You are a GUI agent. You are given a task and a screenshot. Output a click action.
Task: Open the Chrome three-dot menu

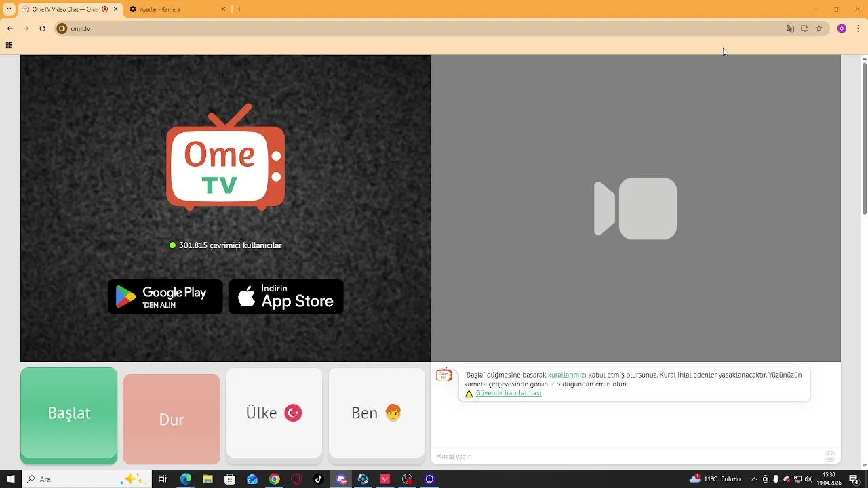click(859, 28)
